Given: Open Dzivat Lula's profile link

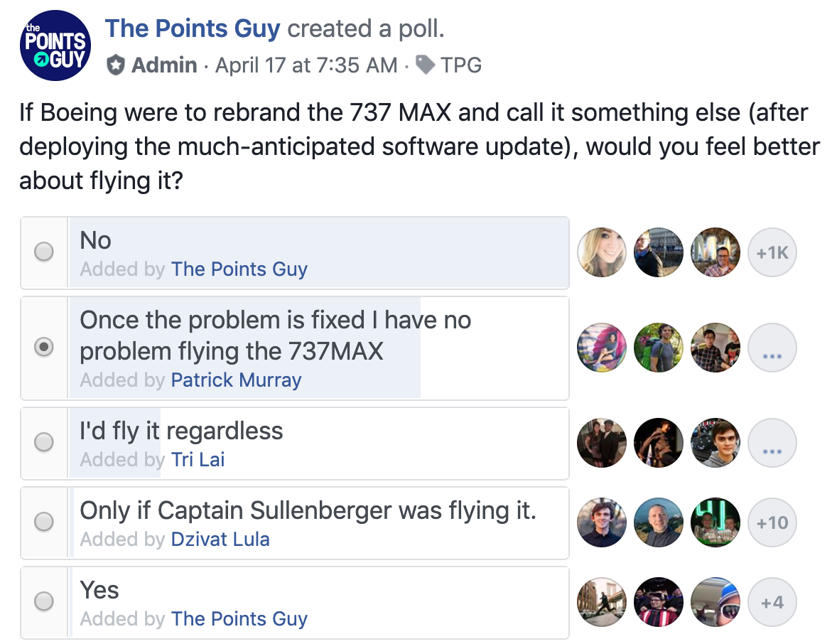Looking at the screenshot, I should pyautogui.click(x=220, y=540).
